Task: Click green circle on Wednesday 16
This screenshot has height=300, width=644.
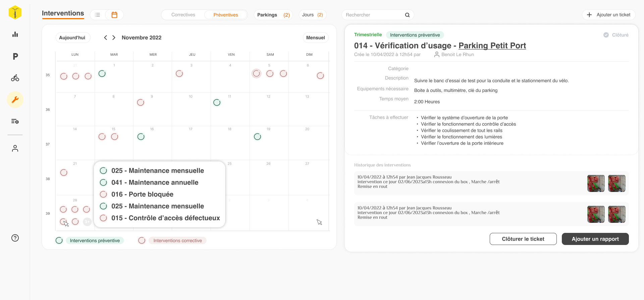Action: pyautogui.click(x=141, y=137)
